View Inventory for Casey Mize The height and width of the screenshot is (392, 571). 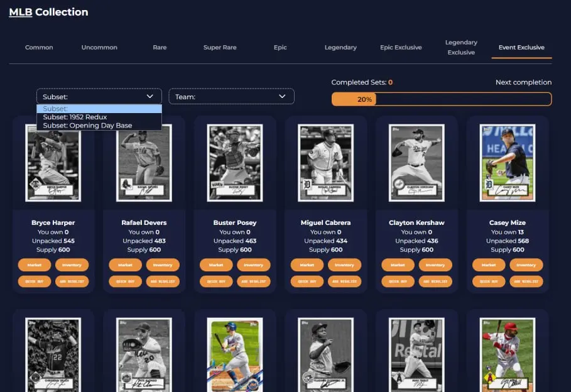coord(526,265)
